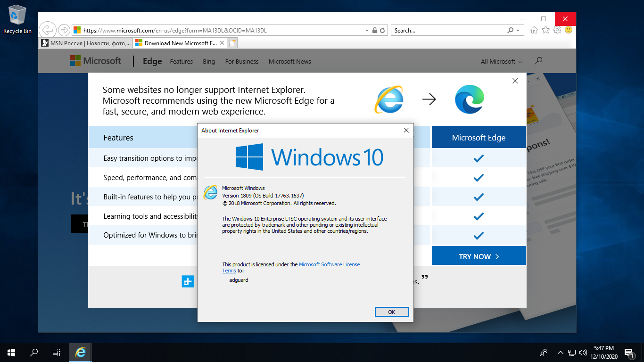
Task: Click the network status tray icon
Action: (x=572, y=352)
